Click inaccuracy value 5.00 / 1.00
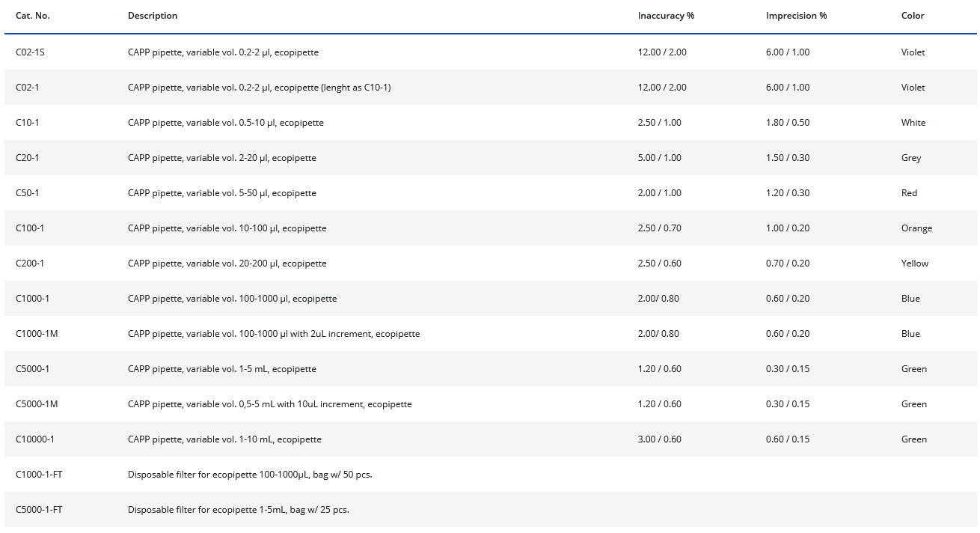The image size is (980, 533). 660,158
